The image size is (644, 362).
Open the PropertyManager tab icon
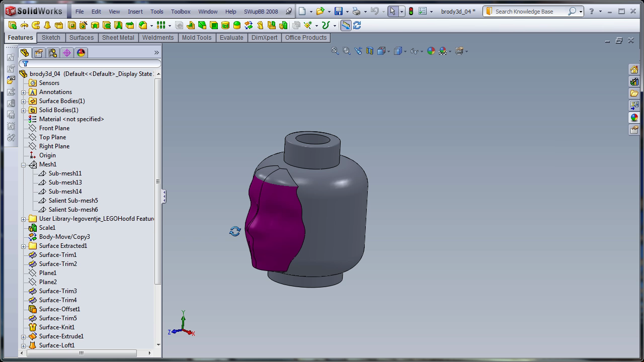(39, 53)
